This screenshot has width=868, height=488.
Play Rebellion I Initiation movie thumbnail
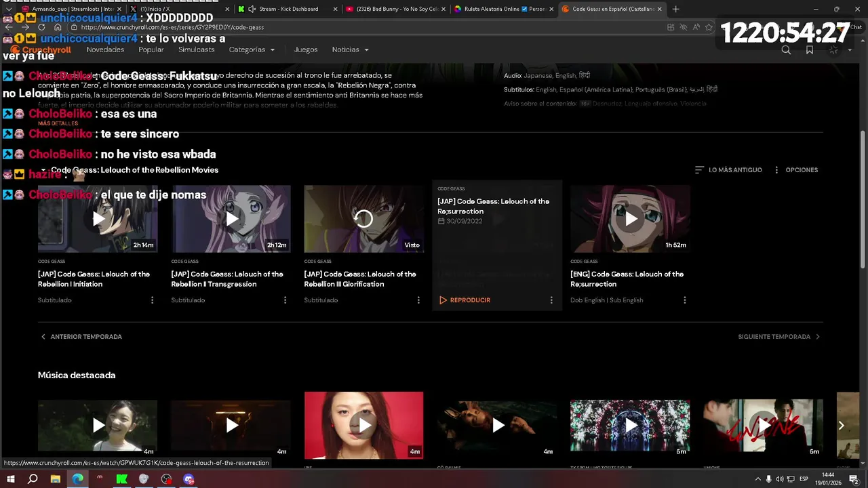[98, 219]
